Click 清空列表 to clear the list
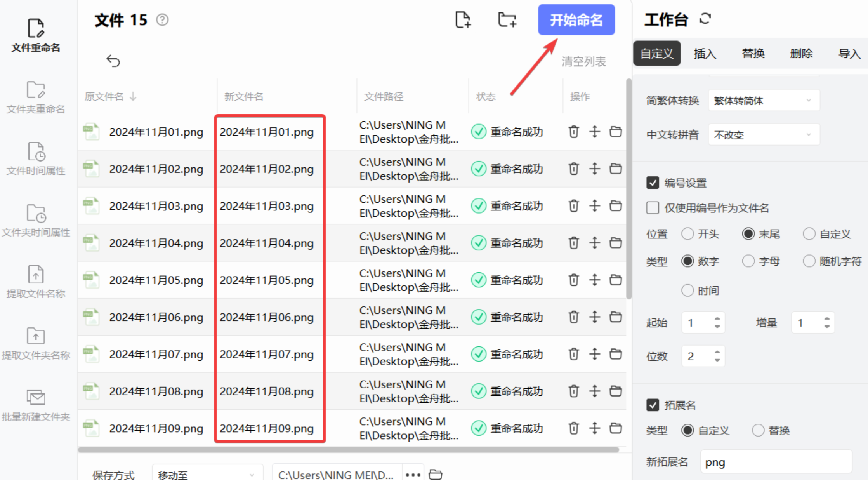This screenshot has width=868, height=480. coord(583,61)
